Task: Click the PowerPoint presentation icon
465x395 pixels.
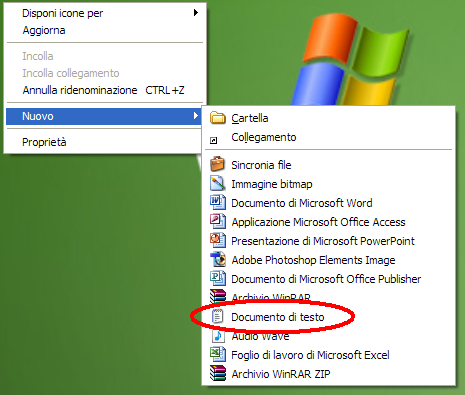Action: click(218, 240)
